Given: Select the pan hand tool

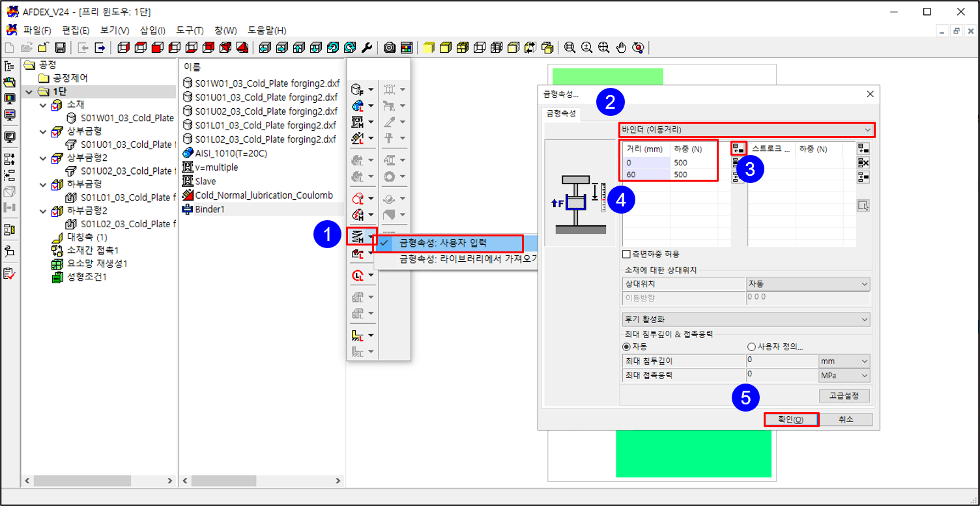Looking at the screenshot, I should point(621,48).
